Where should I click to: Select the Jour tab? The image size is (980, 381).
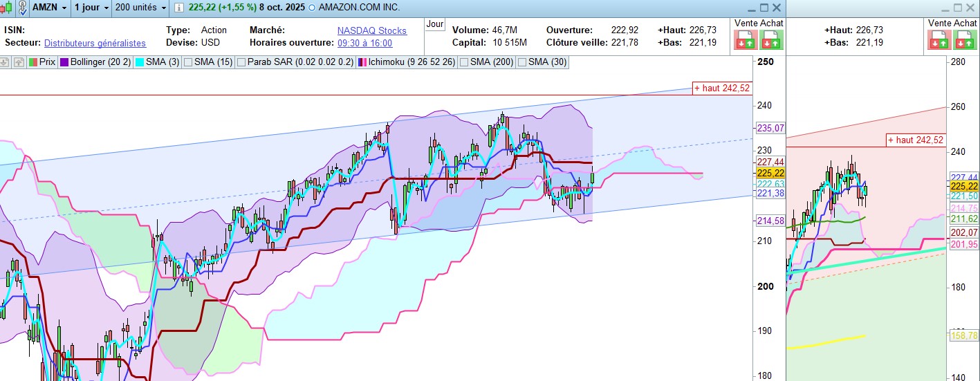click(435, 24)
